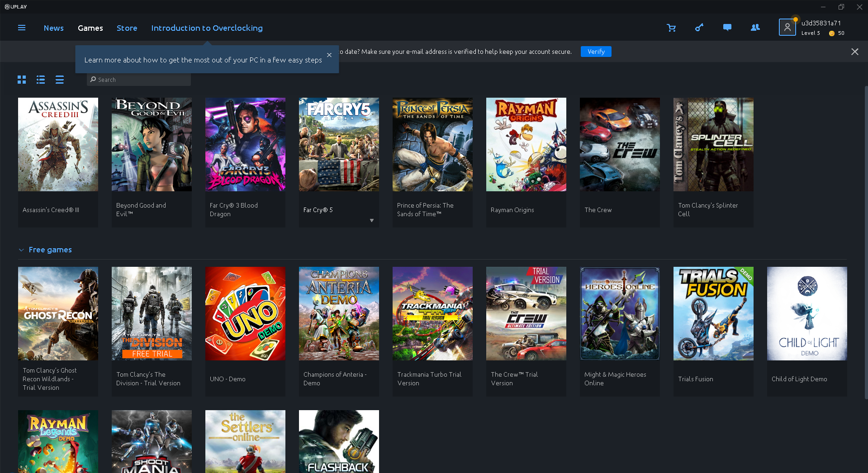This screenshot has width=868, height=473.
Task: Restore down the Uplay window
Action: coord(841,7)
